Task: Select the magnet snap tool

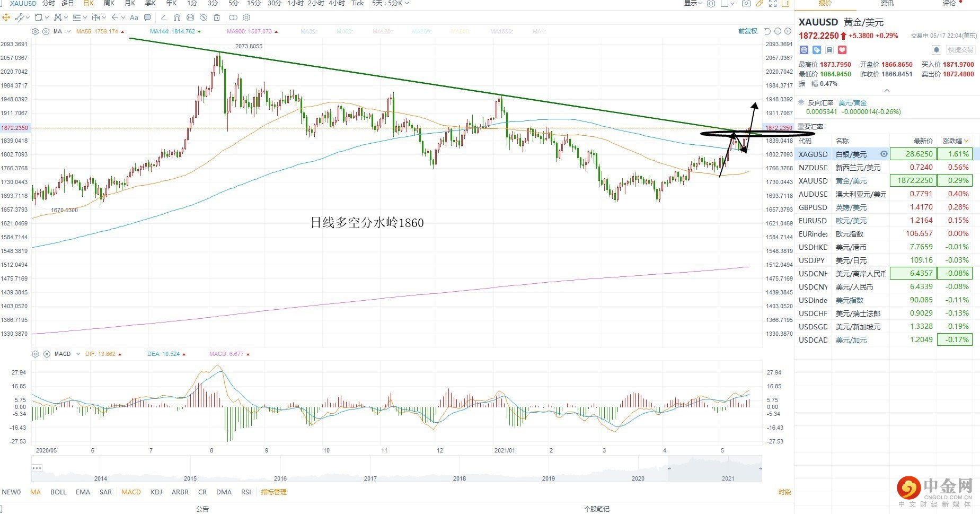Action: tap(176, 18)
